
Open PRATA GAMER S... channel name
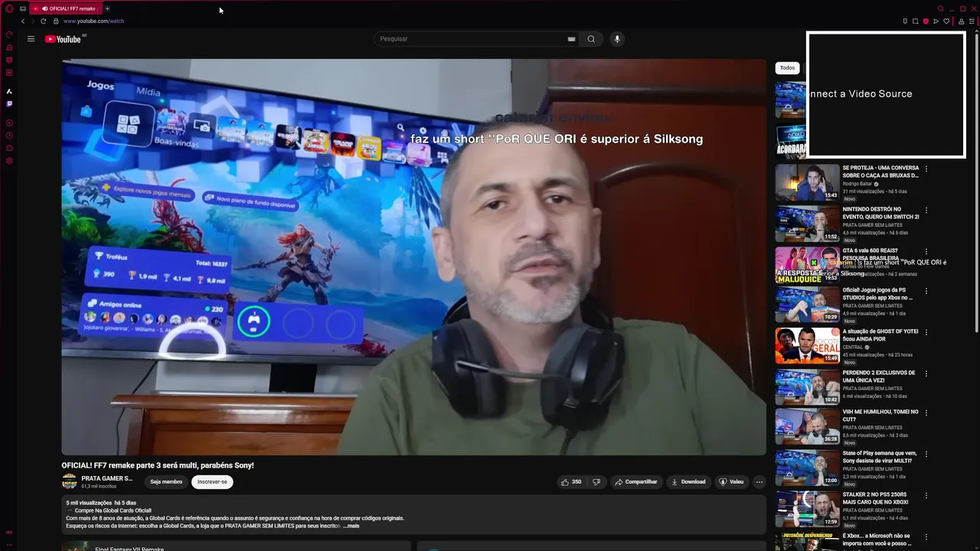[x=107, y=478]
